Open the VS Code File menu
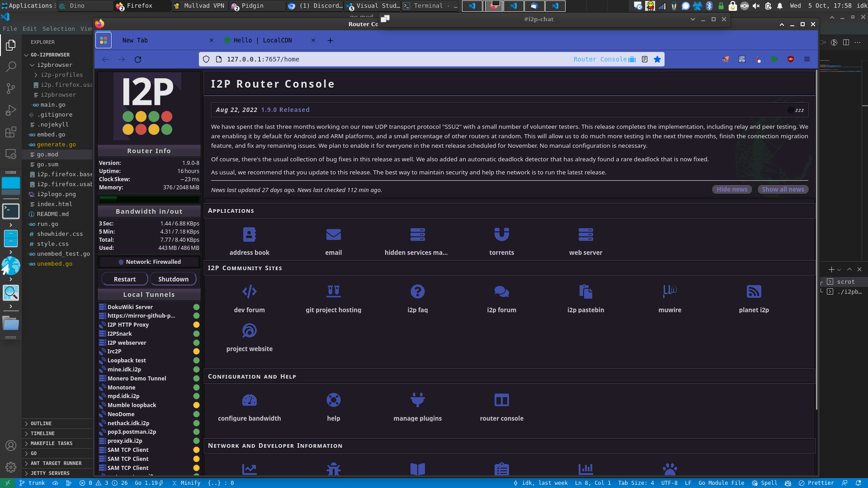Image resolution: width=868 pixels, height=488 pixels. [x=10, y=28]
